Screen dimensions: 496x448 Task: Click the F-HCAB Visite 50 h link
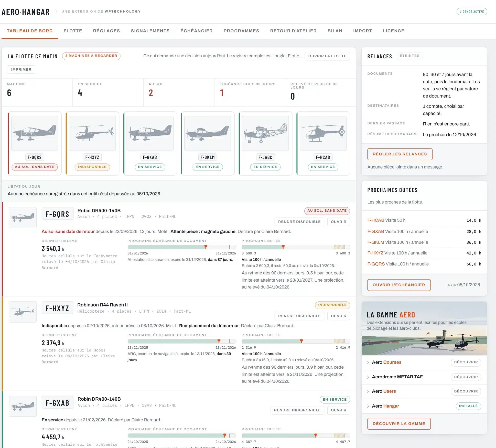point(386,220)
